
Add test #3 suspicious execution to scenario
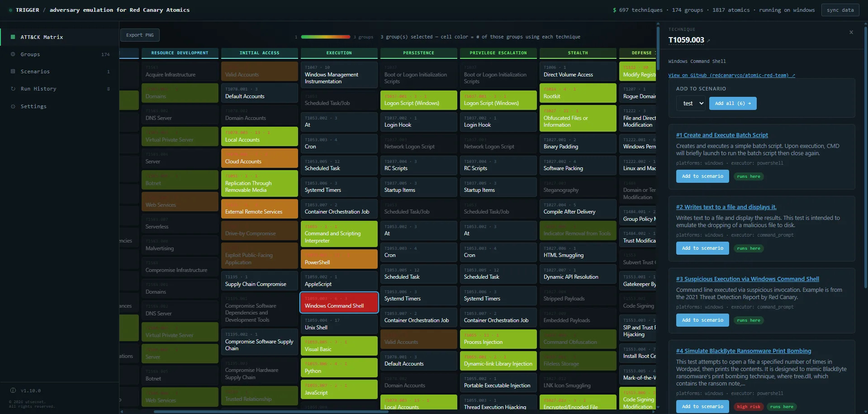tap(702, 320)
